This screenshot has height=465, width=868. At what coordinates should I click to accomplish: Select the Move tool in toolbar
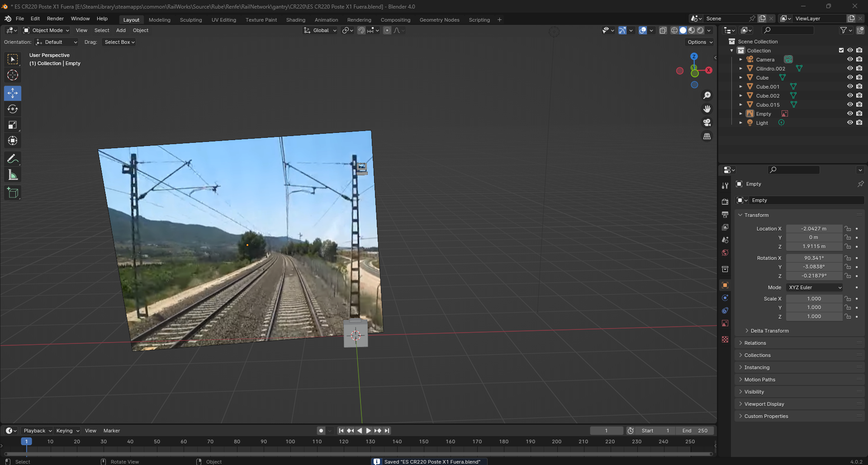tap(13, 94)
